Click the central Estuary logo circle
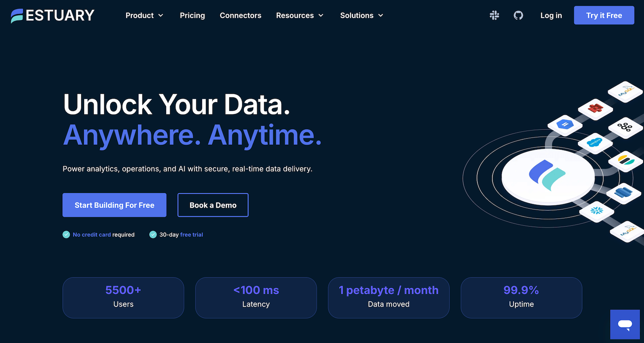This screenshot has width=644, height=343. click(x=547, y=176)
